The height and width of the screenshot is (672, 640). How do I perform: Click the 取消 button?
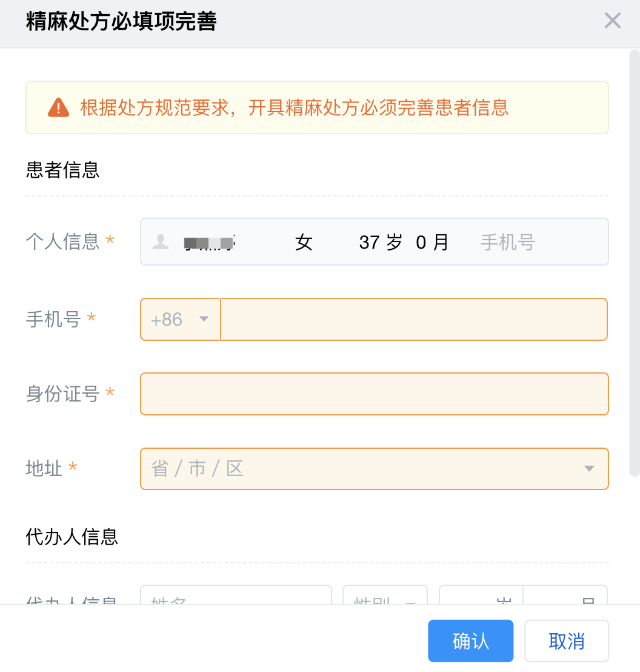tap(566, 640)
